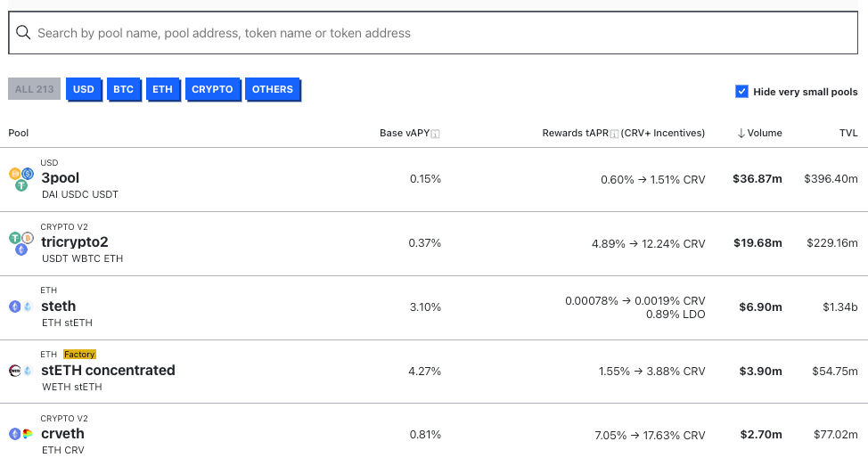Click the 3pool token icons

point(21,179)
